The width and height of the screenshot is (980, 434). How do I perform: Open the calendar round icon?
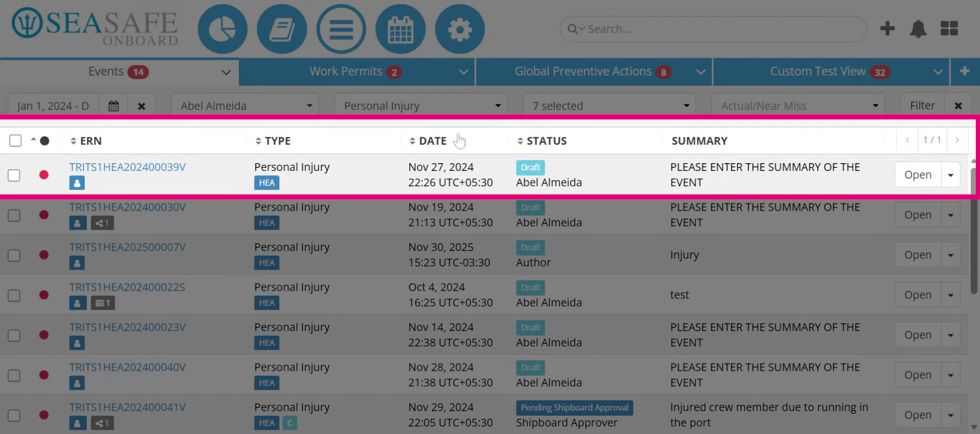pos(400,29)
